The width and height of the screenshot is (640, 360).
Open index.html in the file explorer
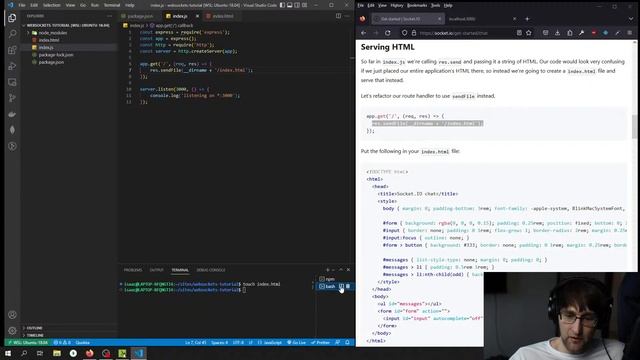(x=49, y=40)
